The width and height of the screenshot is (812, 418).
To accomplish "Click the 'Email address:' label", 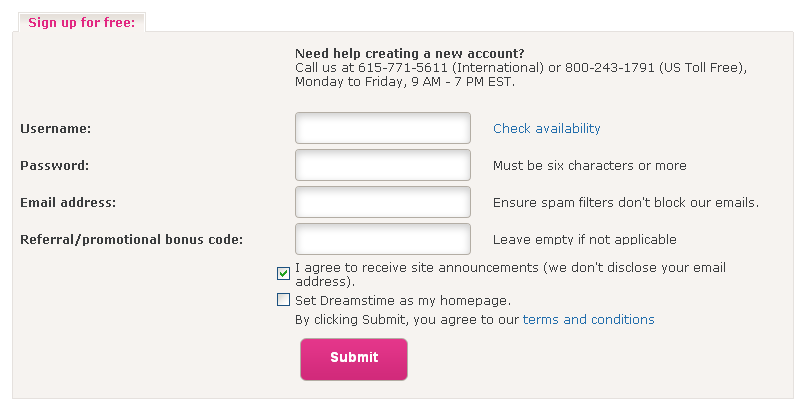I will (x=68, y=203).
